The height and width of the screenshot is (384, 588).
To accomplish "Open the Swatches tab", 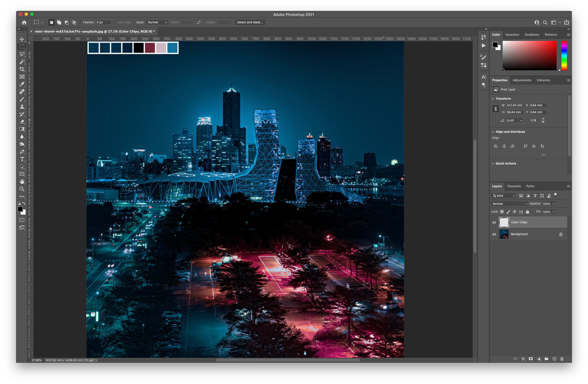I will (512, 35).
